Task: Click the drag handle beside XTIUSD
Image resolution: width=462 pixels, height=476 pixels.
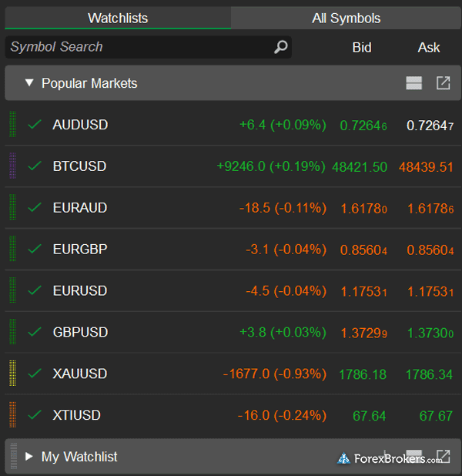Action: click(x=12, y=415)
